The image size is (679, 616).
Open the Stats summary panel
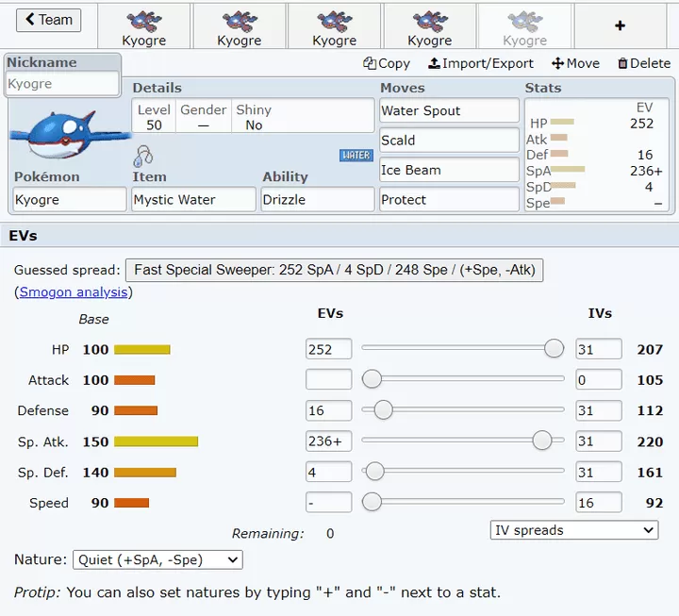pos(597,155)
